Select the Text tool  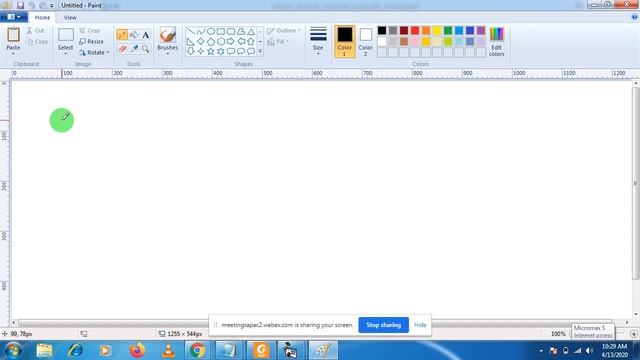point(146,35)
